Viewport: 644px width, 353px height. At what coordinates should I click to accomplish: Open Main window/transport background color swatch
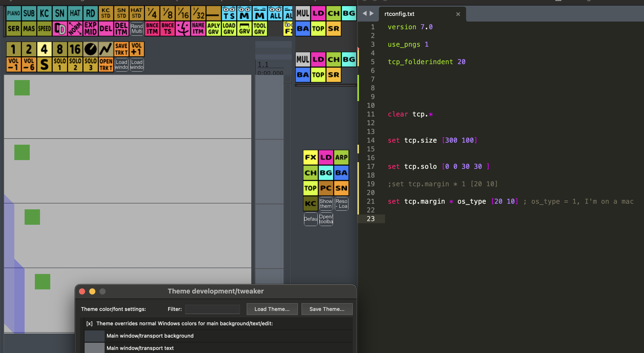click(94, 336)
